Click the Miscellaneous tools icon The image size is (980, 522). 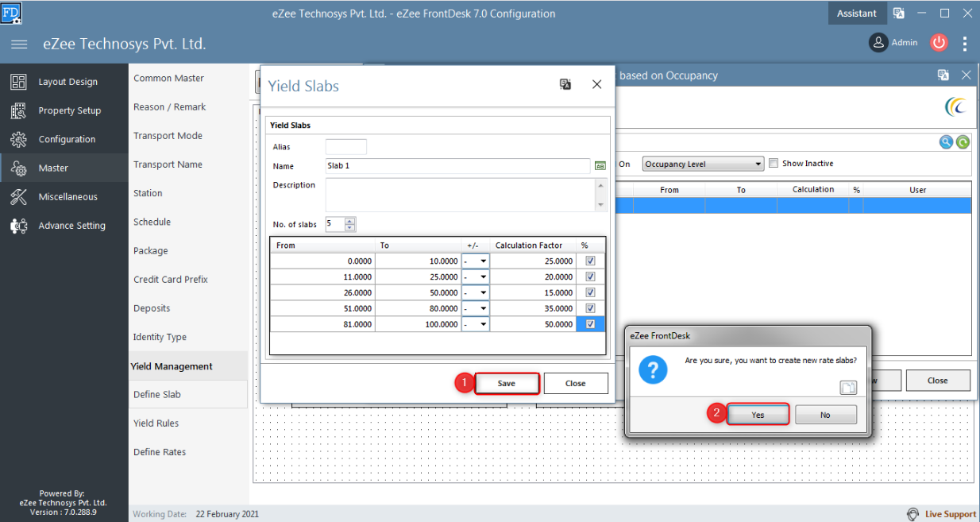[x=18, y=196]
